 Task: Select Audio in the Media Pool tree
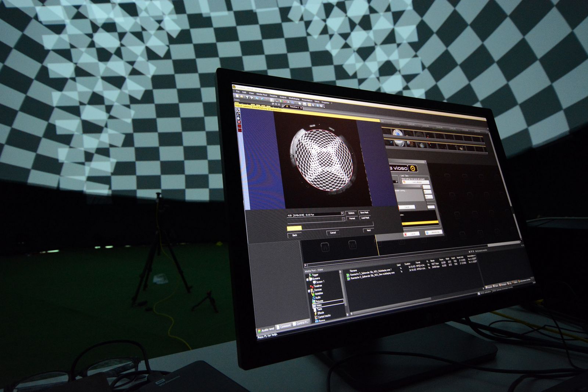pyautogui.click(x=317, y=298)
